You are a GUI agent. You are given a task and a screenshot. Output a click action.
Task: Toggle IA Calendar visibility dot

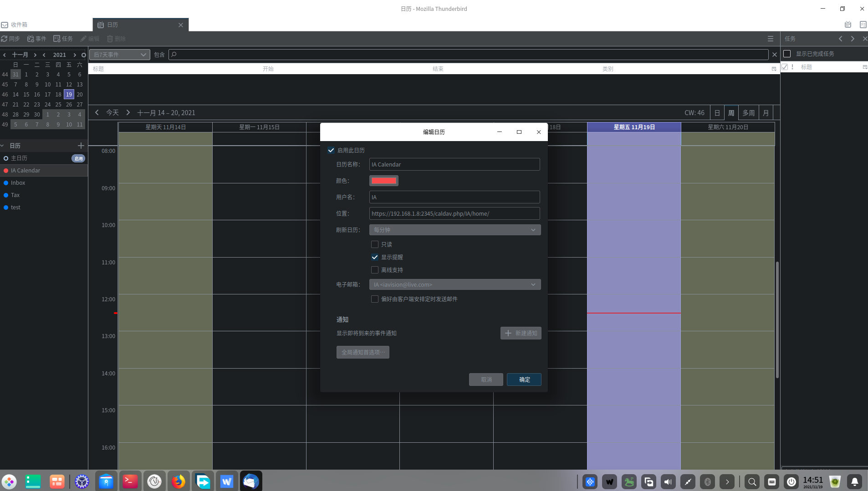tap(6, 171)
